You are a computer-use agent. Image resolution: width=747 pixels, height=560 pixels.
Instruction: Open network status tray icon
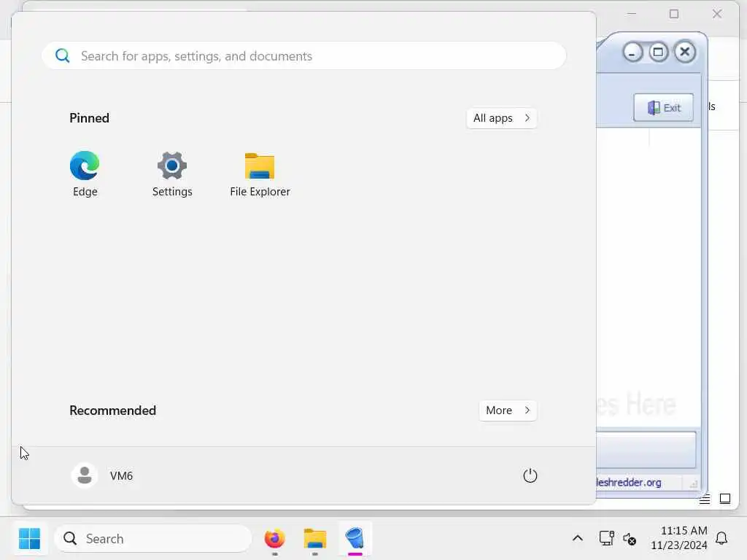pyautogui.click(x=606, y=538)
